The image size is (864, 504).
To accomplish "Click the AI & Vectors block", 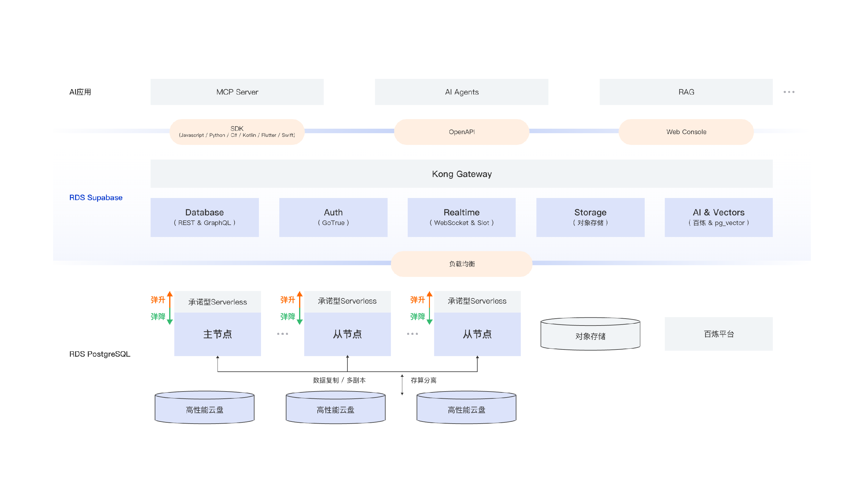I will pyautogui.click(x=718, y=217).
